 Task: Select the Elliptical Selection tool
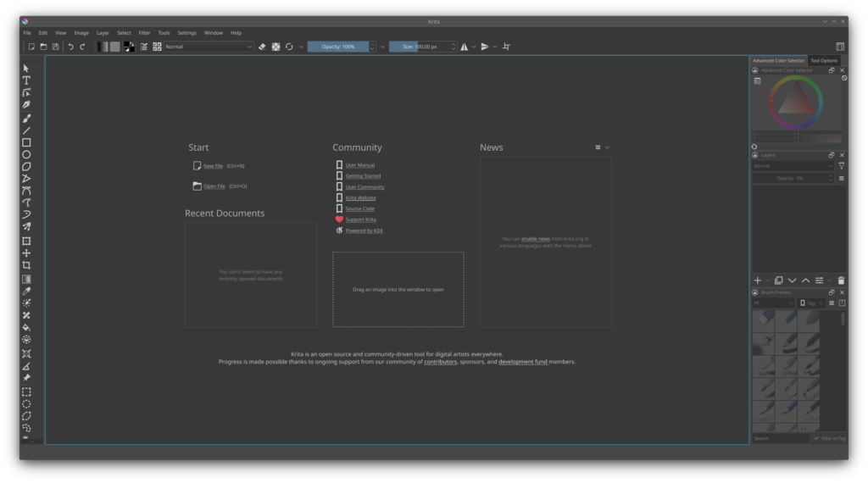tap(26, 404)
